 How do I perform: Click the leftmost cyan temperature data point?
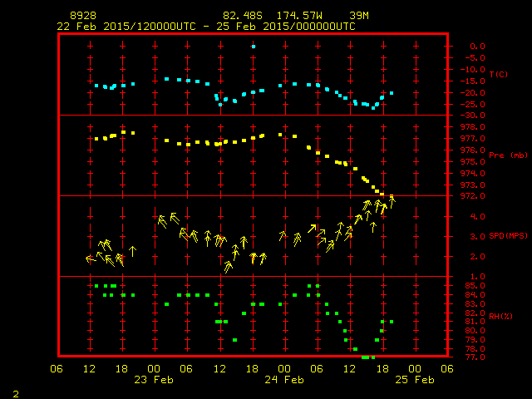pyautogui.click(x=96, y=86)
